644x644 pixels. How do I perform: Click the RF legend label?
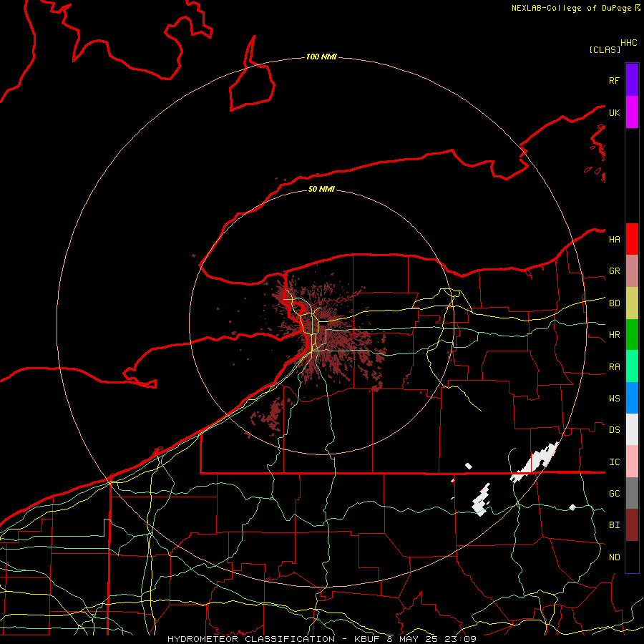614,80
